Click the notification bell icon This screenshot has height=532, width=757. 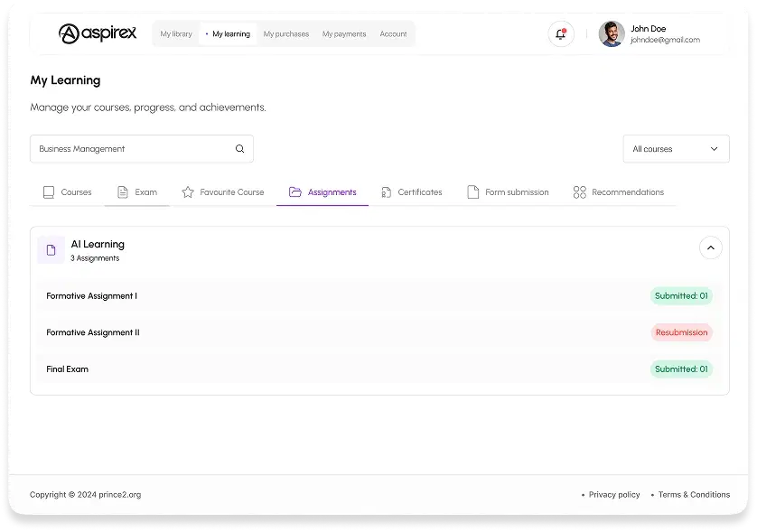point(560,33)
